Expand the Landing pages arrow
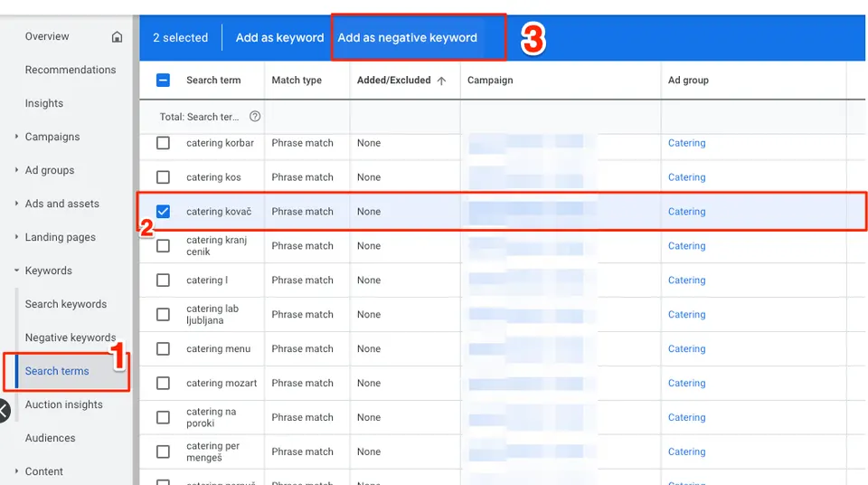Screen dimensions: 868x485 point(16,237)
